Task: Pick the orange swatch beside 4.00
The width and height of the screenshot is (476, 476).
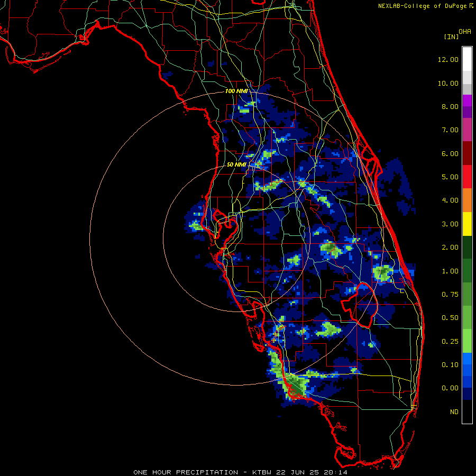Action: coord(467,200)
